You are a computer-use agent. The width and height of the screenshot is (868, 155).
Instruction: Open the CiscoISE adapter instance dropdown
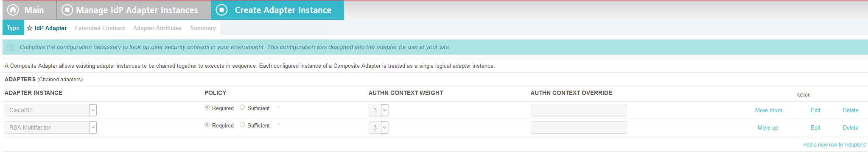[x=51, y=110]
